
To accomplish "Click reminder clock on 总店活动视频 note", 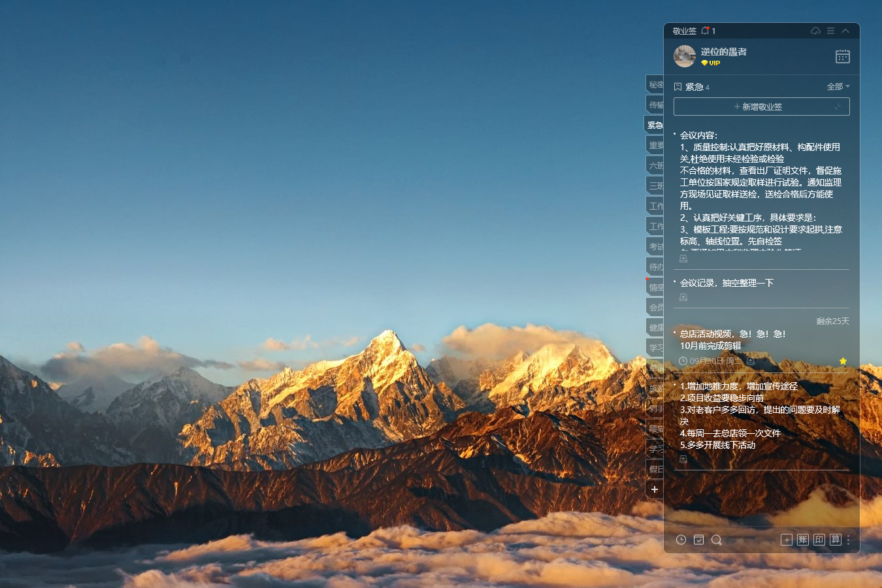I will pos(683,361).
